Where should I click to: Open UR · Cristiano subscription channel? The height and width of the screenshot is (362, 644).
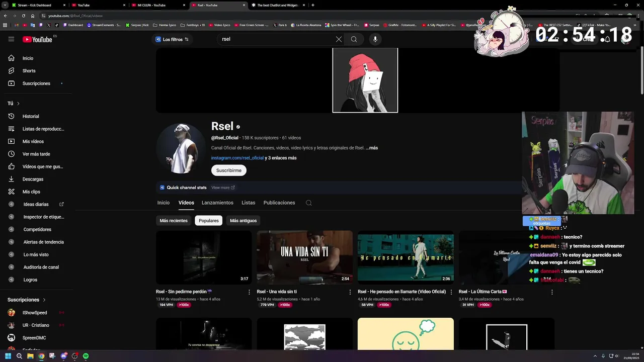pyautogui.click(x=36, y=325)
